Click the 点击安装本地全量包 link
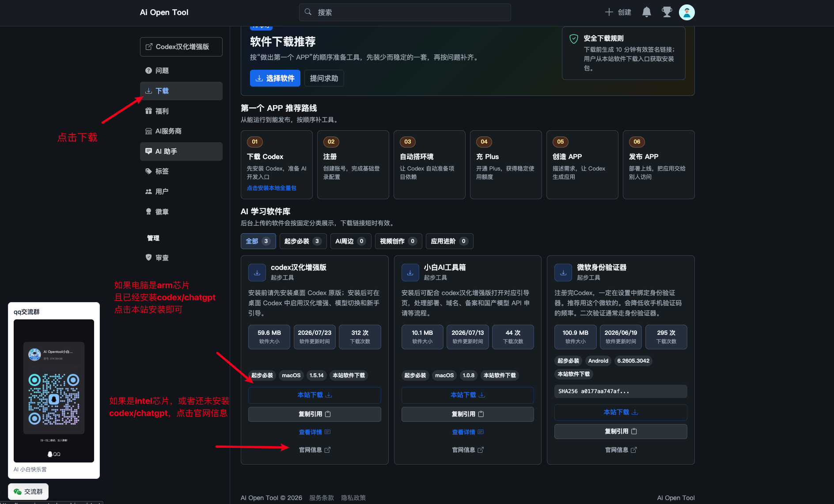This screenshot has height=504, width=834. [271, 188]
